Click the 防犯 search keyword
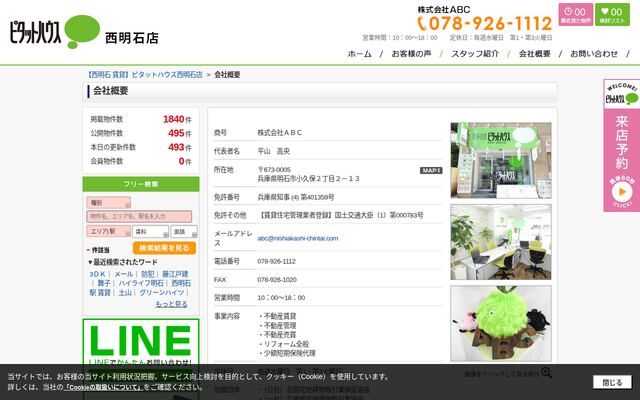640x400 pixels. [148, 274]
